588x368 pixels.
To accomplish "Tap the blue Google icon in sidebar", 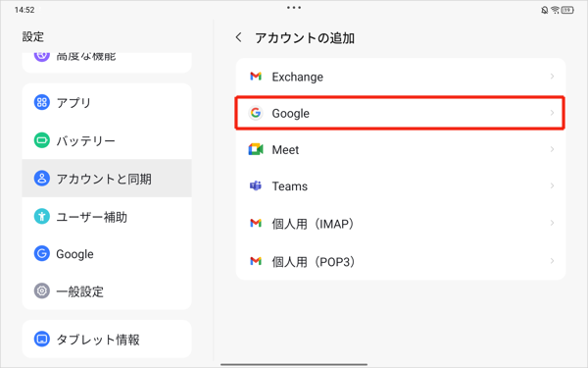I will pos(41,253).
